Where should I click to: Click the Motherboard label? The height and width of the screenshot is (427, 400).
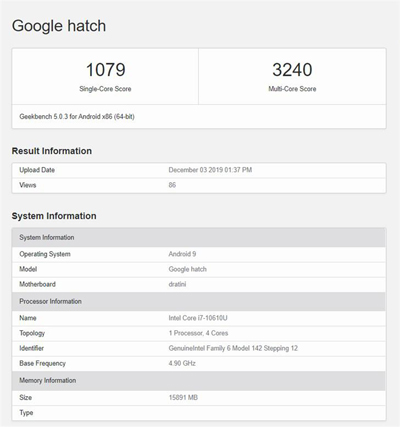[x=37, y=284]
